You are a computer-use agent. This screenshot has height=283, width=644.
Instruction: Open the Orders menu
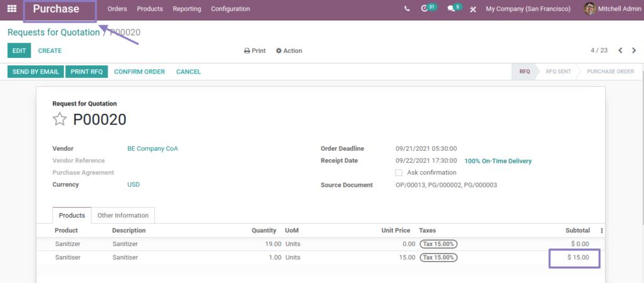(117, 9)
